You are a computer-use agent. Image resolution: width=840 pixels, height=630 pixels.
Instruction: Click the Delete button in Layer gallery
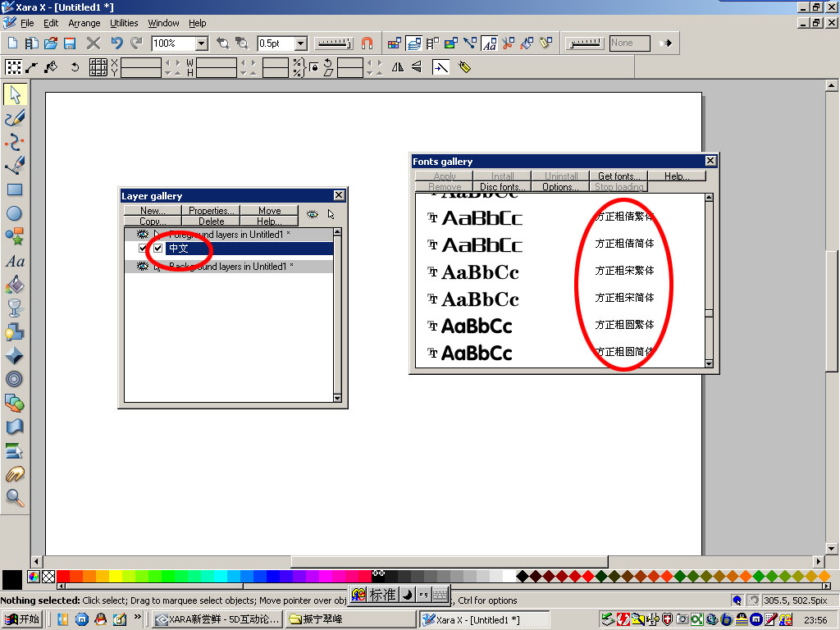(x=211, y=221)
